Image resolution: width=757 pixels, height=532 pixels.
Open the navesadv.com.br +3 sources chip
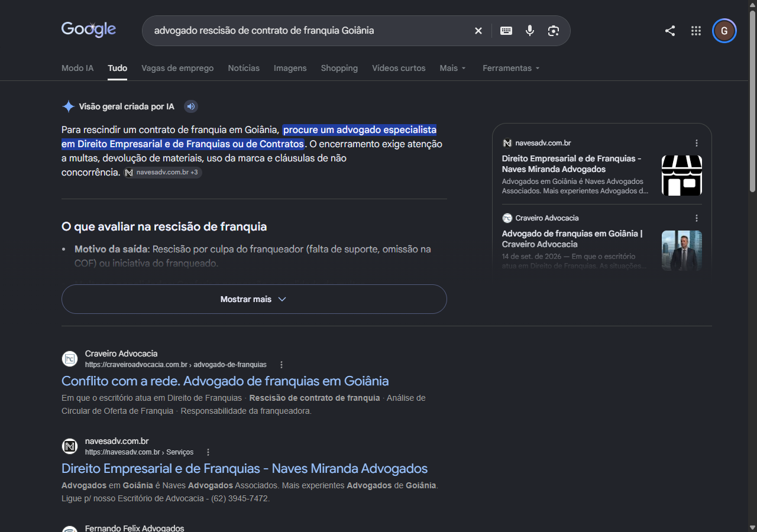tap(163, 173)
